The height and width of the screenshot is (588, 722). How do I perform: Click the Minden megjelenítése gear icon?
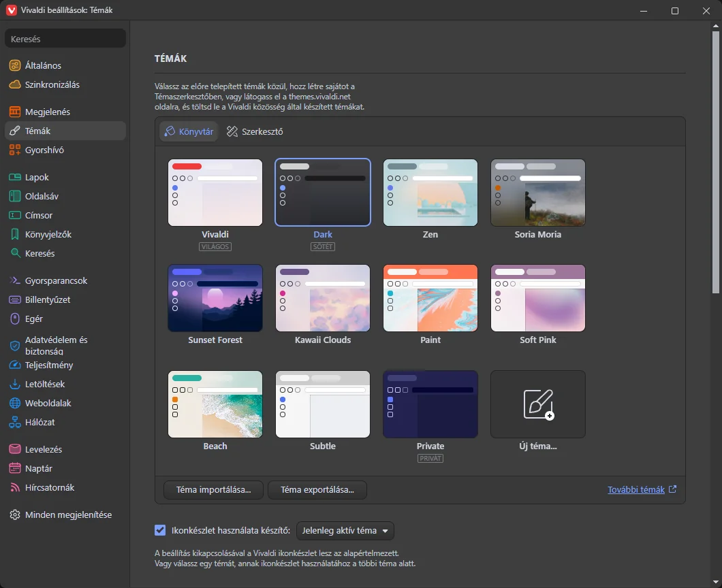[15, 515]
